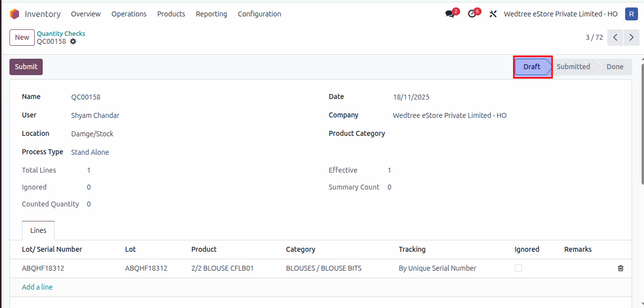Select the Lines tab

tap(38, 230)
